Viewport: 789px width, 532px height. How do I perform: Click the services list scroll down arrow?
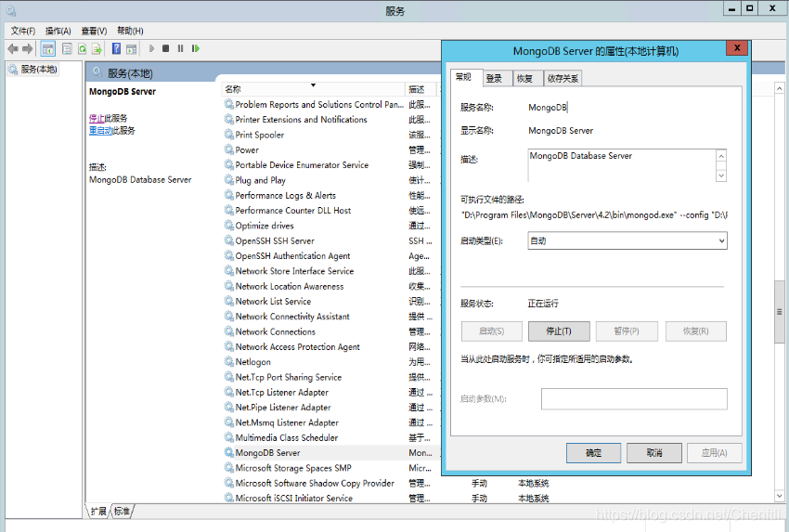point(780,497)
